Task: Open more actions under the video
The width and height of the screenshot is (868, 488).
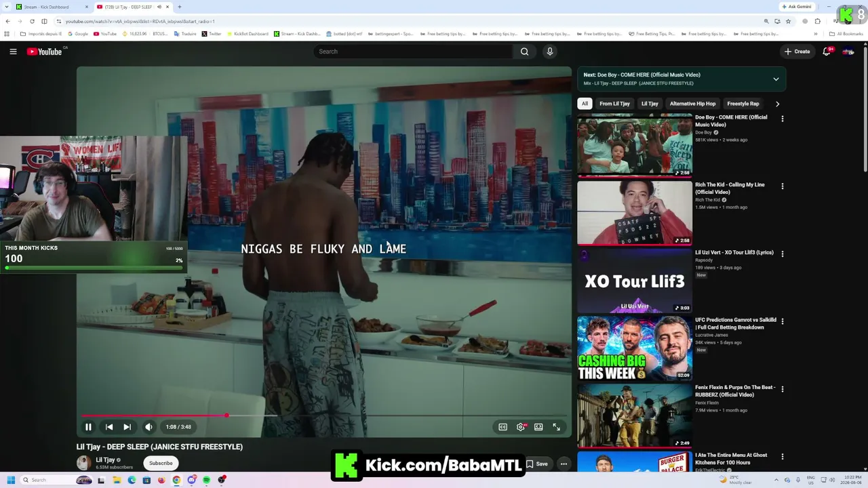Action: (x=564, y=464)
